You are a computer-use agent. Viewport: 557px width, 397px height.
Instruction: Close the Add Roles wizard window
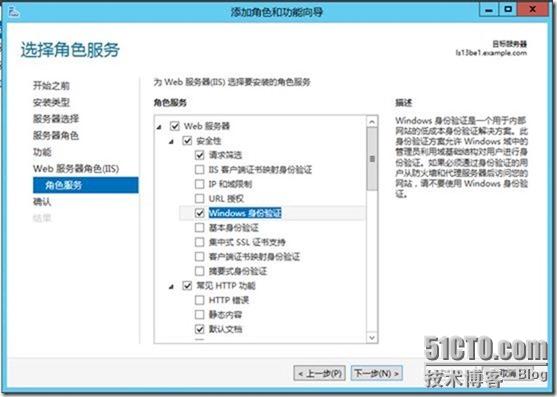tap(532, 10)
